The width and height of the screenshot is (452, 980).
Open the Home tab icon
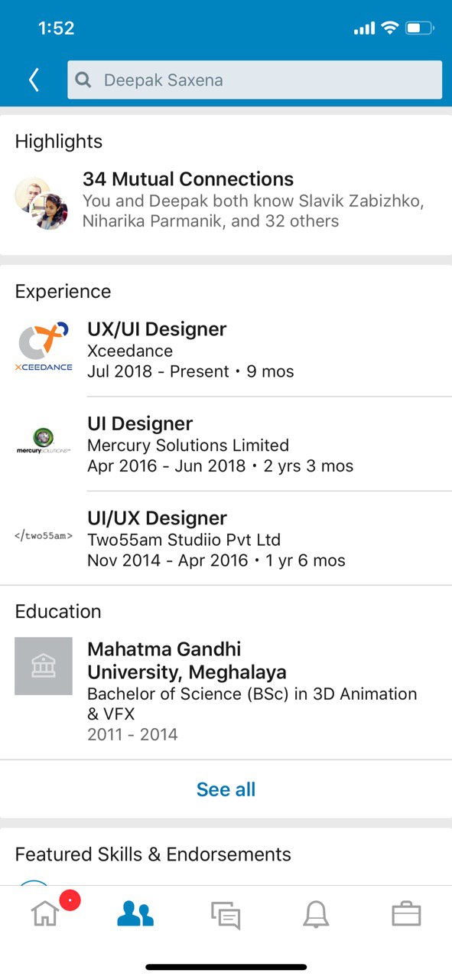pyautogui.click(x=45, y=914)
